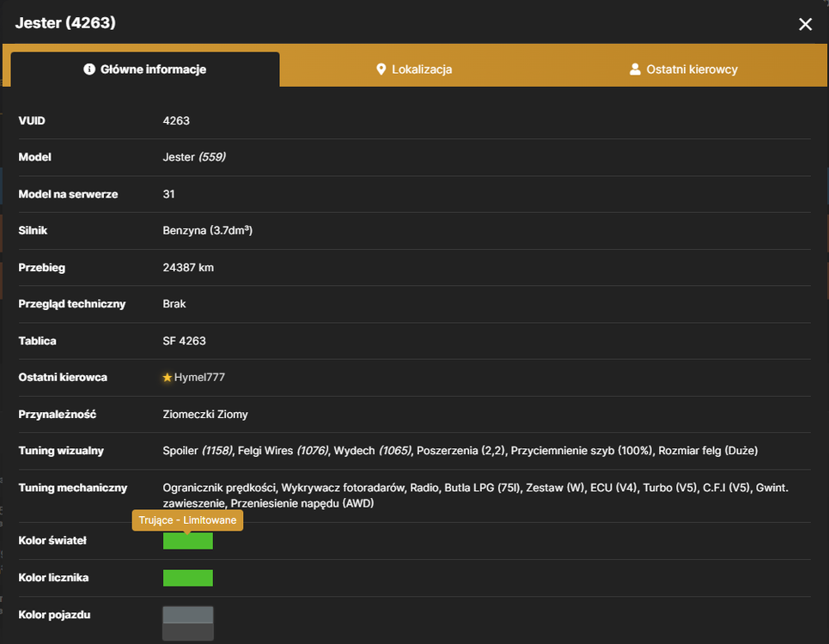Select the engine value Benzyna (3.7dm³)

(207, 230)
